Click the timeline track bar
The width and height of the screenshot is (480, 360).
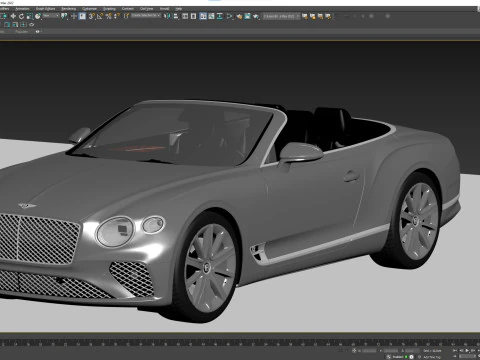pos(240,342)
